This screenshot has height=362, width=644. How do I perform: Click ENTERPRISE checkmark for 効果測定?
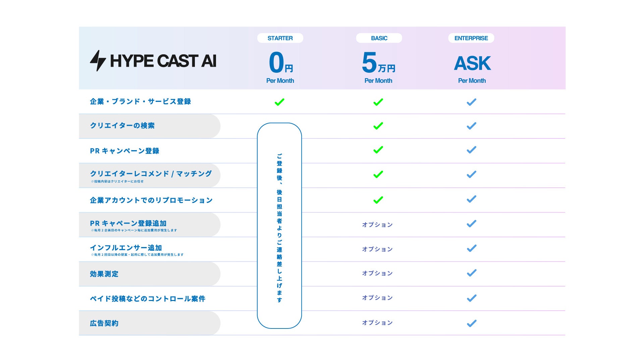(472, 273)
